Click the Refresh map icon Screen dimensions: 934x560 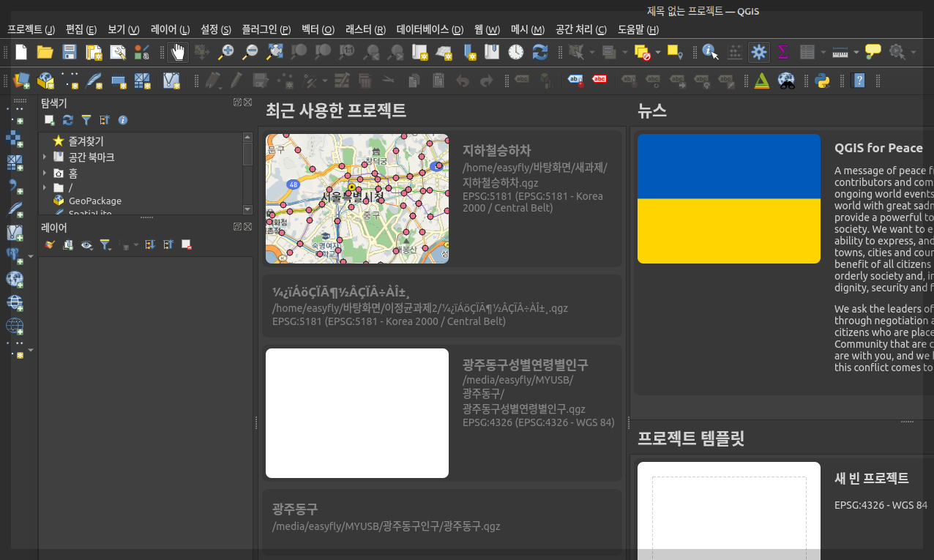click(540, 52)
